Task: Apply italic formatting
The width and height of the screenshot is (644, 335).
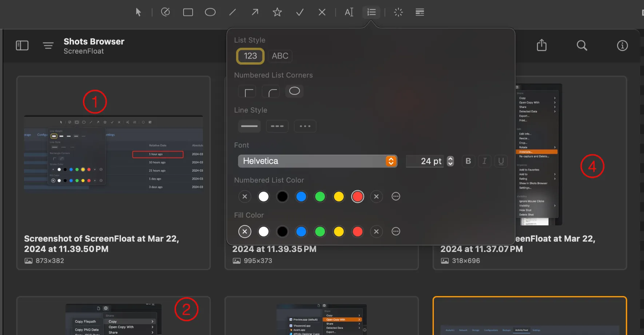Action: pyautogui.click(x=484, y=161)
